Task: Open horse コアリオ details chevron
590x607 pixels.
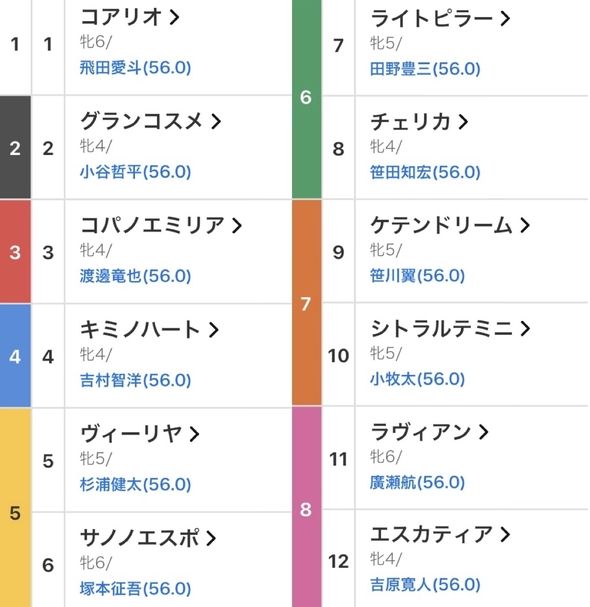Action: 175,17
